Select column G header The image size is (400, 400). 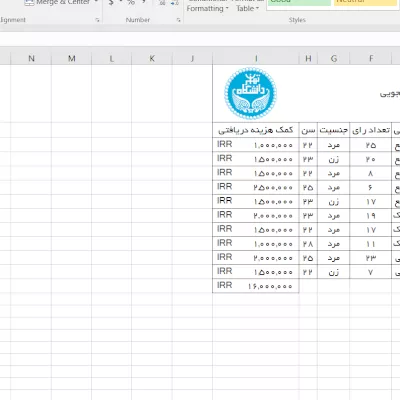tap(334, 59)
